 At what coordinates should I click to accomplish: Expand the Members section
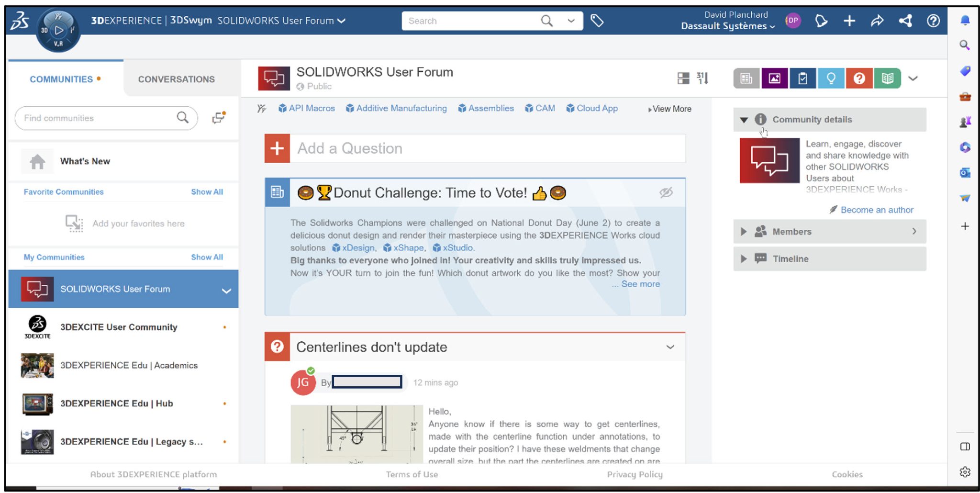[744, 232]
